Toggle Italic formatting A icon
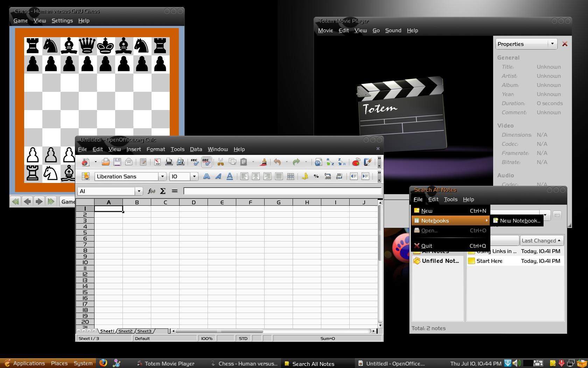The height and width of the screenshot is (368, 588). pyautogui.click(x=218, y=176)
